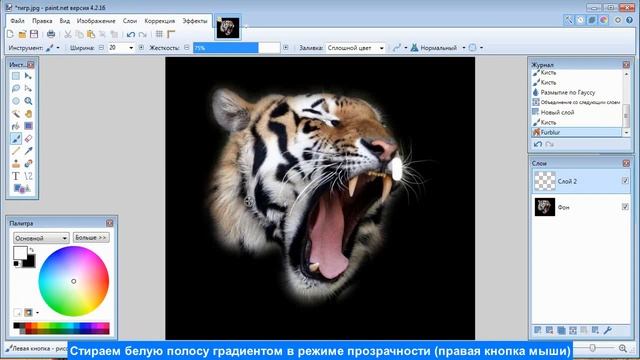Open palette options dropdown arrow

click(x=38, y=313)
